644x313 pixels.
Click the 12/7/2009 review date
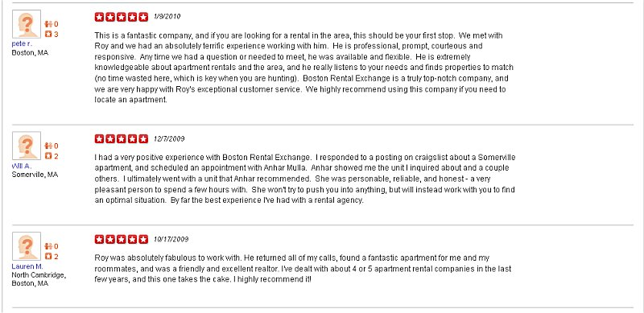(169, 139)
